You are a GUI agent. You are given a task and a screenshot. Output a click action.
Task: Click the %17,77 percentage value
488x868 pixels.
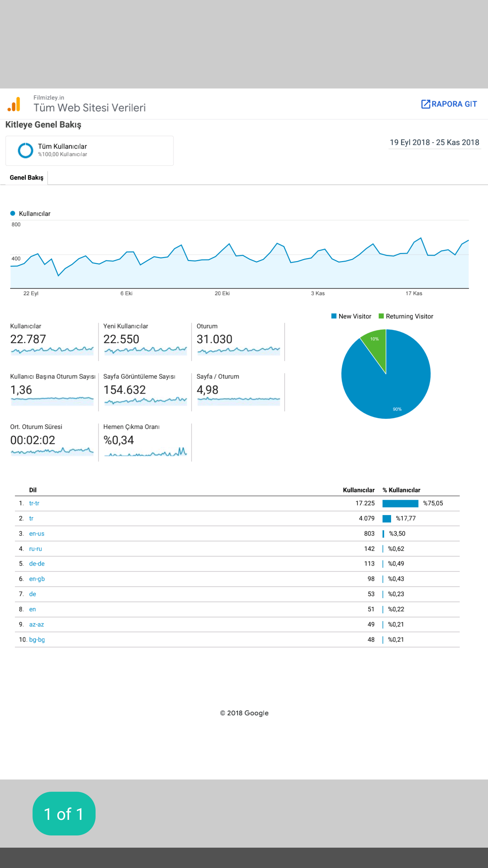pos(406,518)
